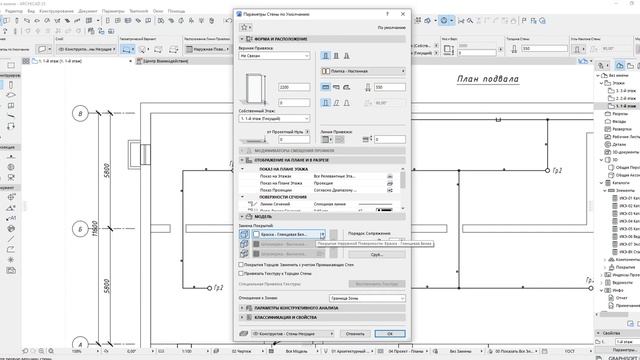The width and height of the screenshot is (640, 360).
Task: Click the Undo arrow in main toolbar
Action: 229,20
